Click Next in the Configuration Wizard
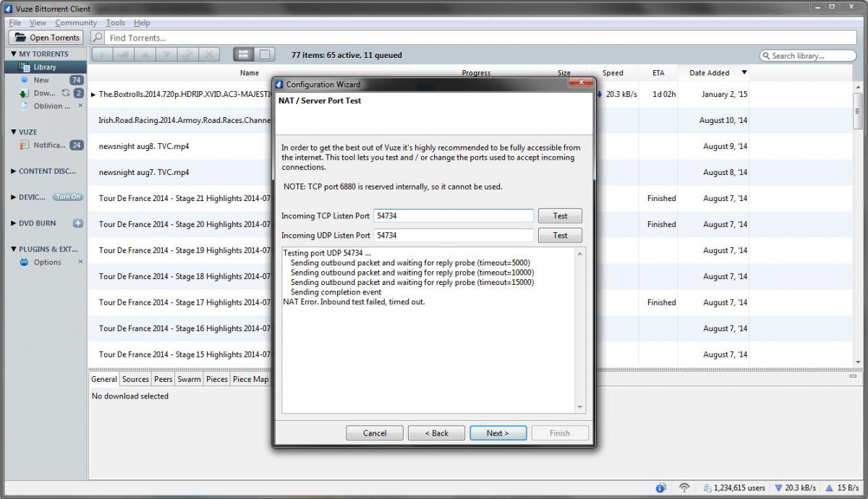This screenshot has width=868, height=499. [x=498, y=433]
